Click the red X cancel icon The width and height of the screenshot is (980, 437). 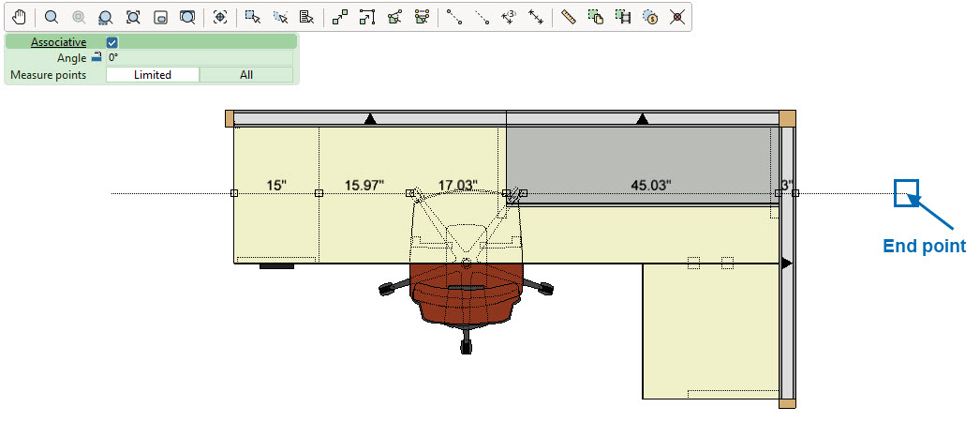tap(676, 17)
